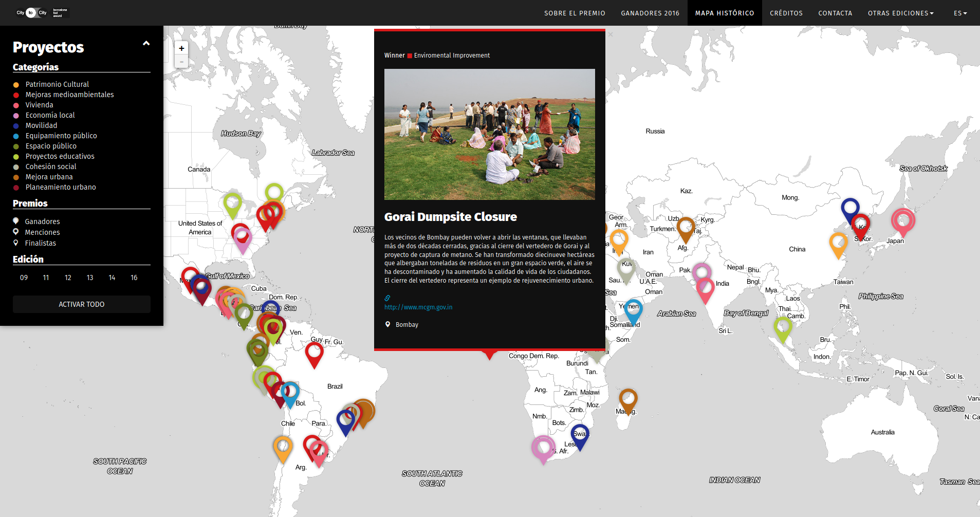Viewport: 980px width, 517px height.
Task: Open Sobre el Premio page
Action: (575, 13)
